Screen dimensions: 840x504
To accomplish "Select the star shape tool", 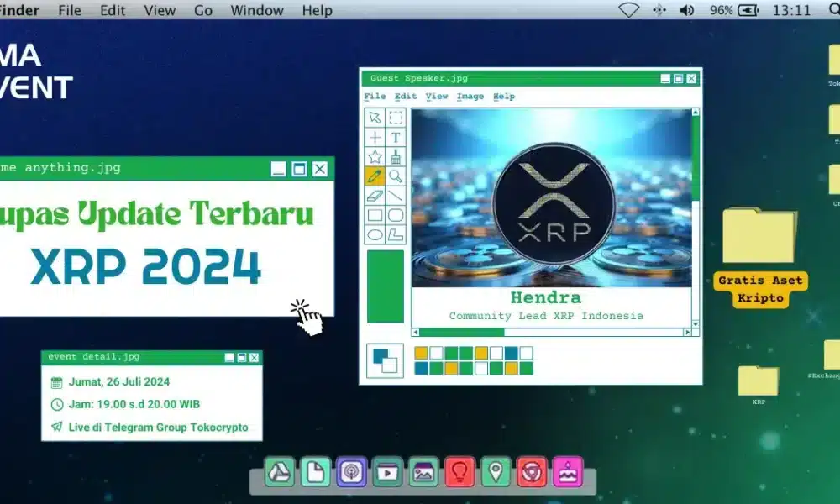I will (375, 156).
